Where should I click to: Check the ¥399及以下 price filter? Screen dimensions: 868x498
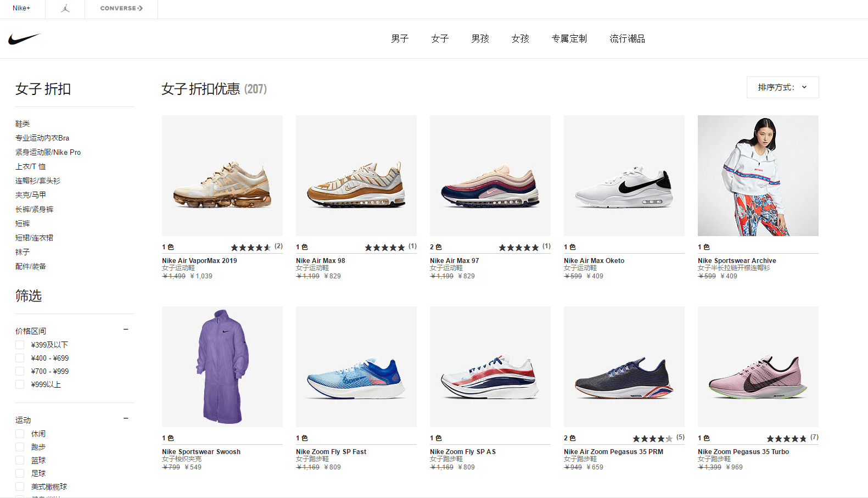20,345
